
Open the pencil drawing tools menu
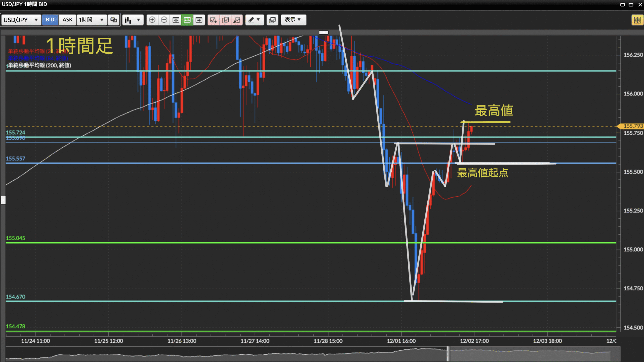click(254, 20)
